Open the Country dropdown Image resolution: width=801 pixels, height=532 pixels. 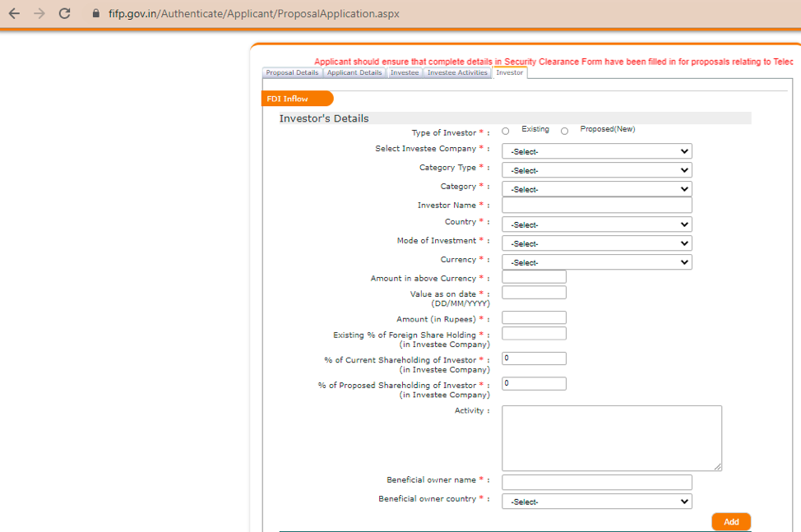(596, 224)
